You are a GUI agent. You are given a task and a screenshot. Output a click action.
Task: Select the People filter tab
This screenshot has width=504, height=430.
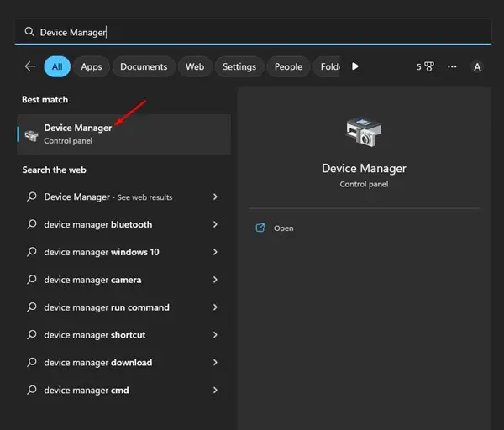click(288, 66)
